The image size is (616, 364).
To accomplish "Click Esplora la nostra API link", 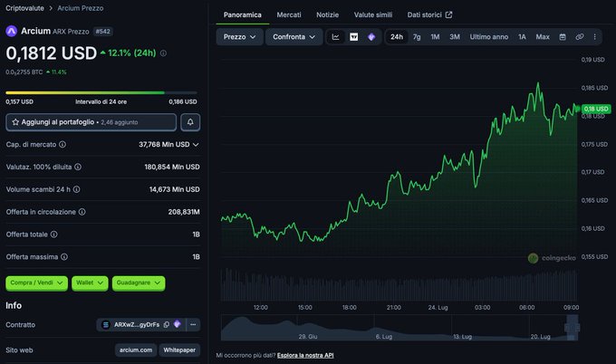I will [305, 355].
